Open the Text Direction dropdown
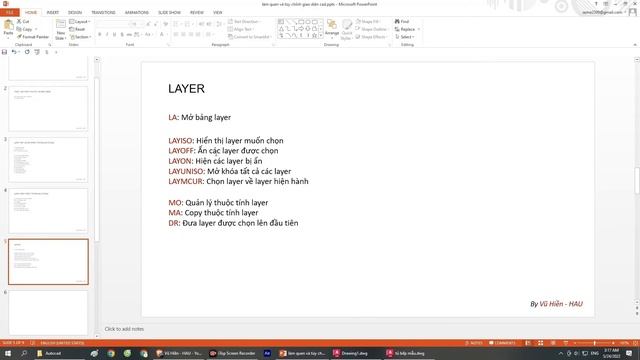 (x=244, y=21)
